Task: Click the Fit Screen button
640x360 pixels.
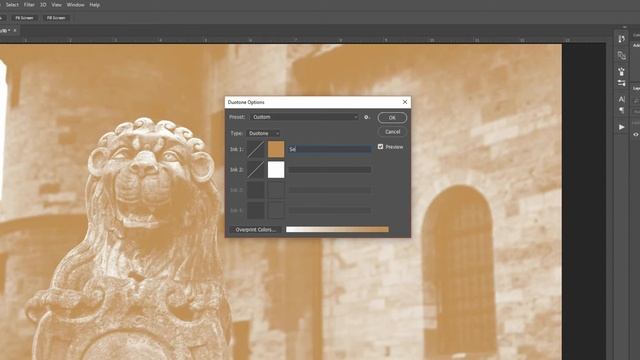Action: [24, 18]
